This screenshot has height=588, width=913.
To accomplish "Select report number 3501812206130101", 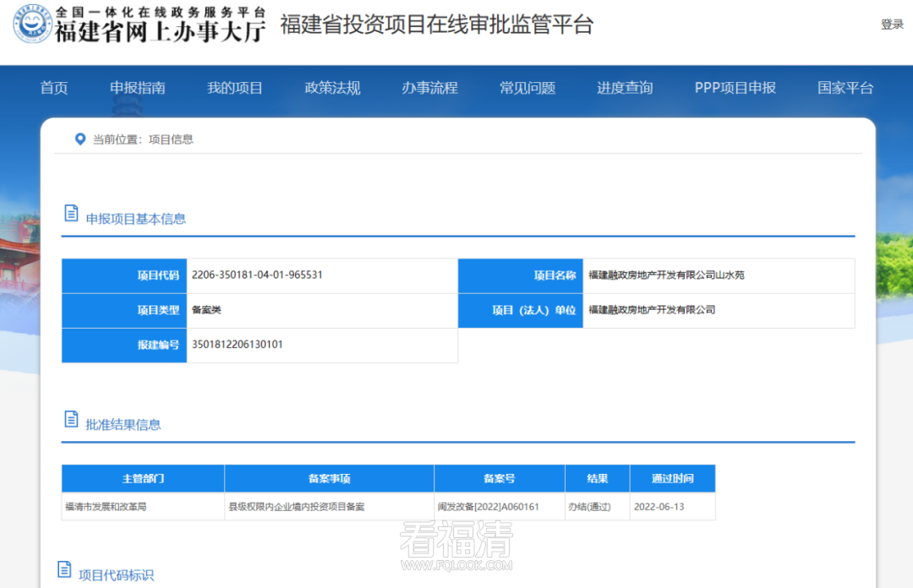I will point(237,345).
